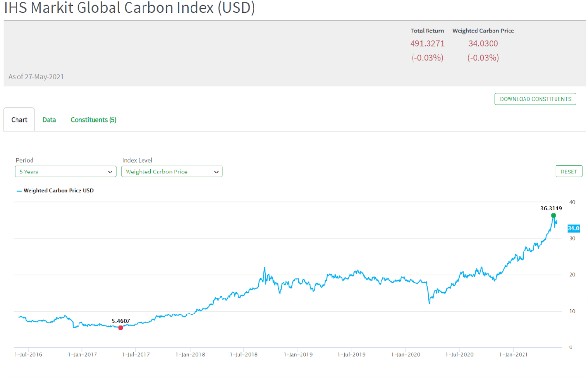Viewport: 588px width, 377px height.
Task: Click the IHS Markit Global Carbon Index title
Action: point(129,8)
